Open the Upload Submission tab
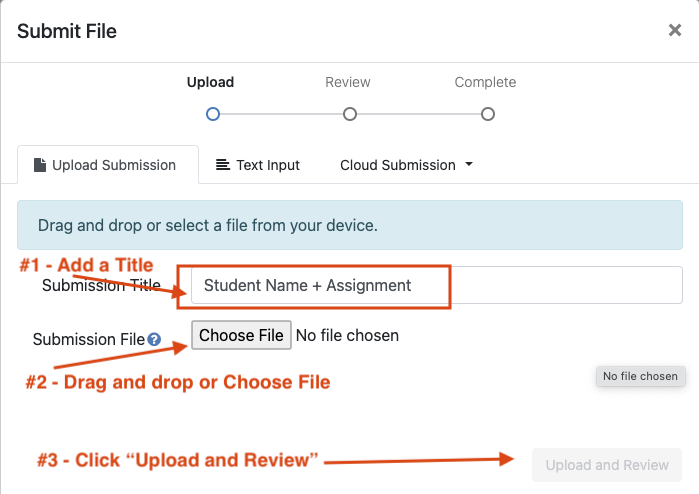Screen dimensions: 699x494 pyautogui.click(x=105, y=165)
